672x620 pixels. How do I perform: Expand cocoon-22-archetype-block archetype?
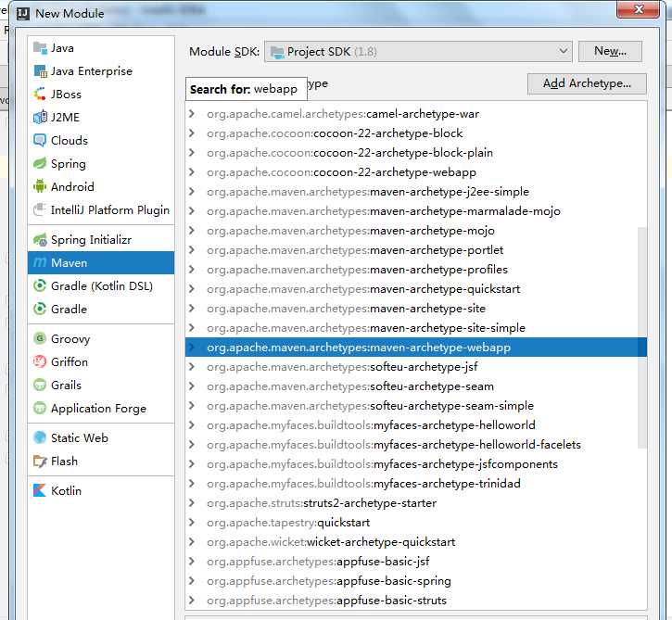point(192,133)
